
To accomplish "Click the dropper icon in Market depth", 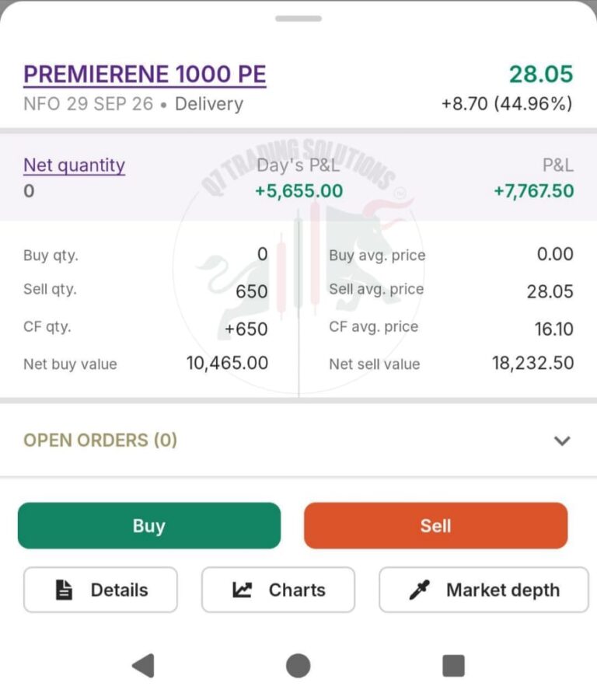I will coord(419,590).
